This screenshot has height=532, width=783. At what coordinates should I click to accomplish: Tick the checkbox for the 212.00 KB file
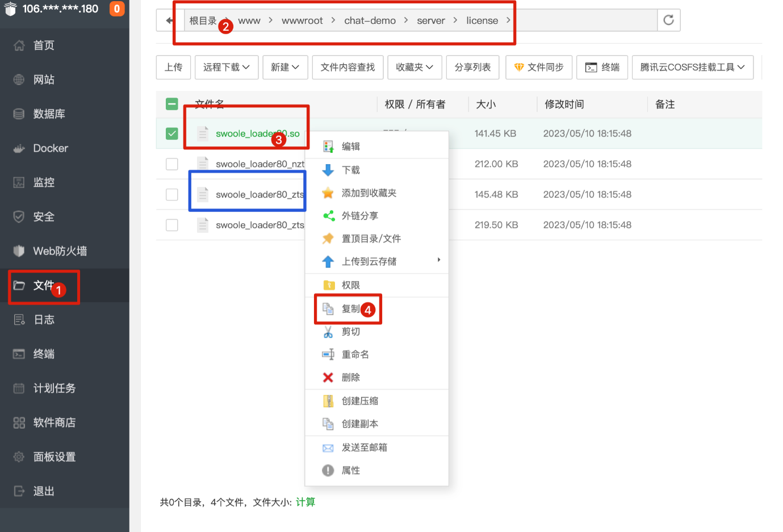[172, 164]
